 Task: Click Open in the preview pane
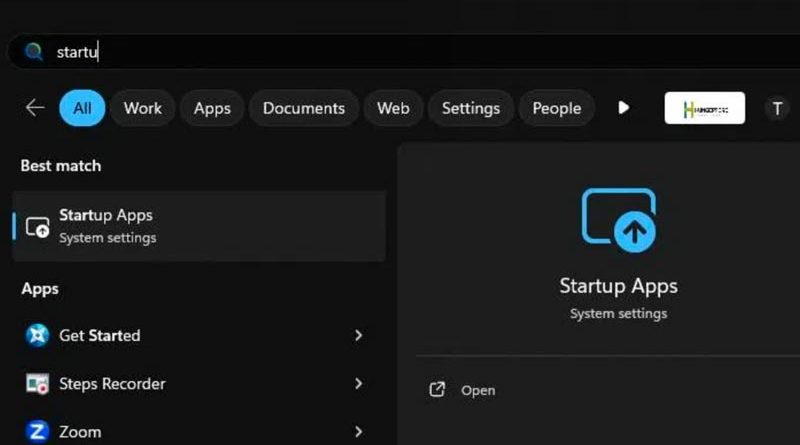click(x=478, y=390)
